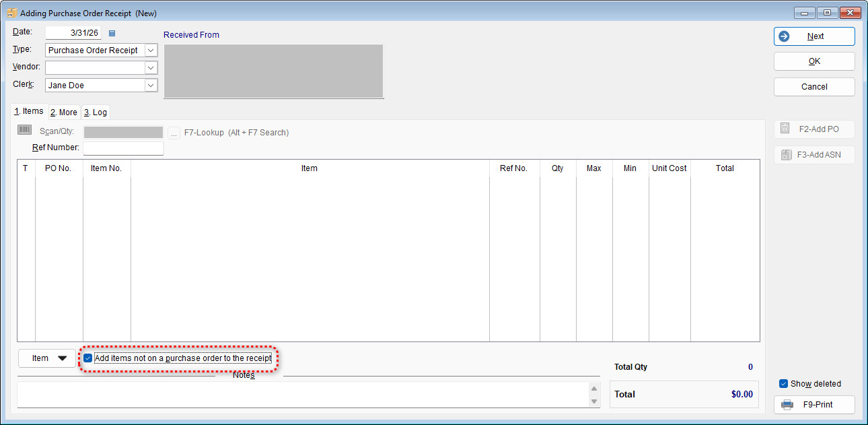Toggle the Show deleted checkbox
The width and height of the screenshot is (868, 425).
(783, 384)
